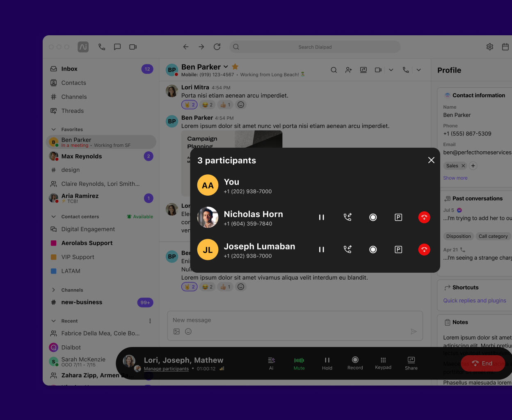Image resolution: width=512 pixels, height=420 pixels.
Task: Start a video meeting with Ben Parker
Action: click(x=378, y=70)
